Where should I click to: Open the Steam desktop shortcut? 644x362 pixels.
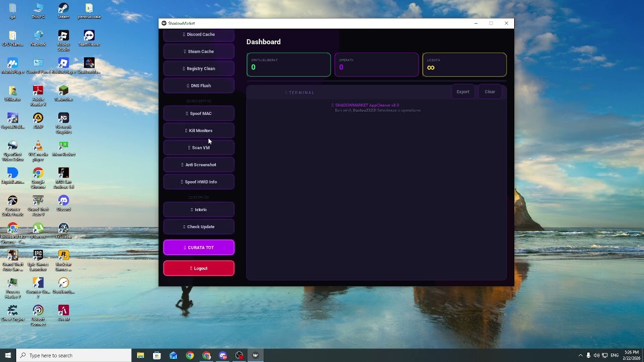[x=63, y=11]
